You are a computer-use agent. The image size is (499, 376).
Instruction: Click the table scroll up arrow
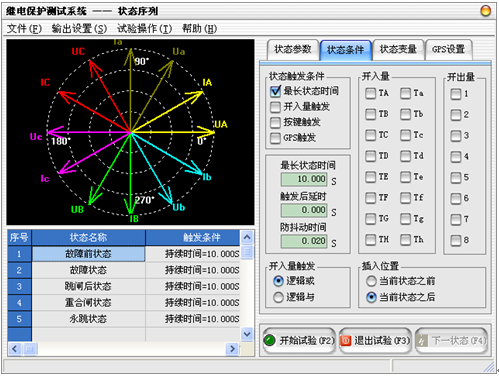click(247, 237)
